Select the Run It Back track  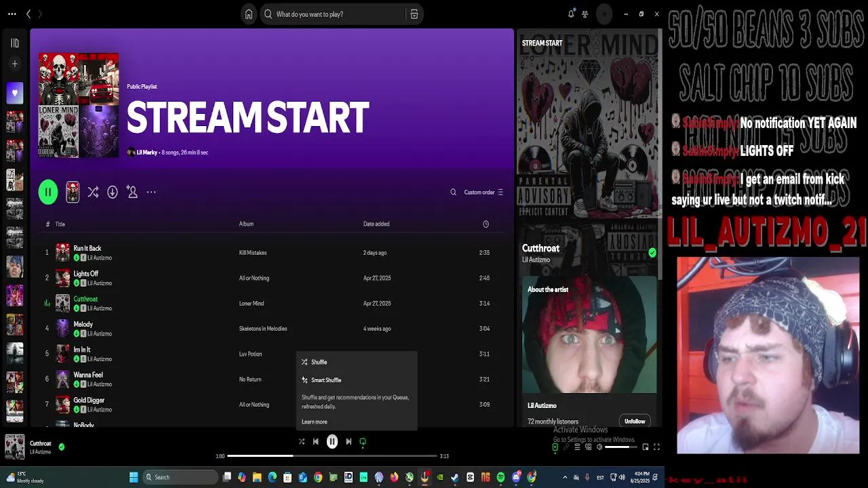271,253
